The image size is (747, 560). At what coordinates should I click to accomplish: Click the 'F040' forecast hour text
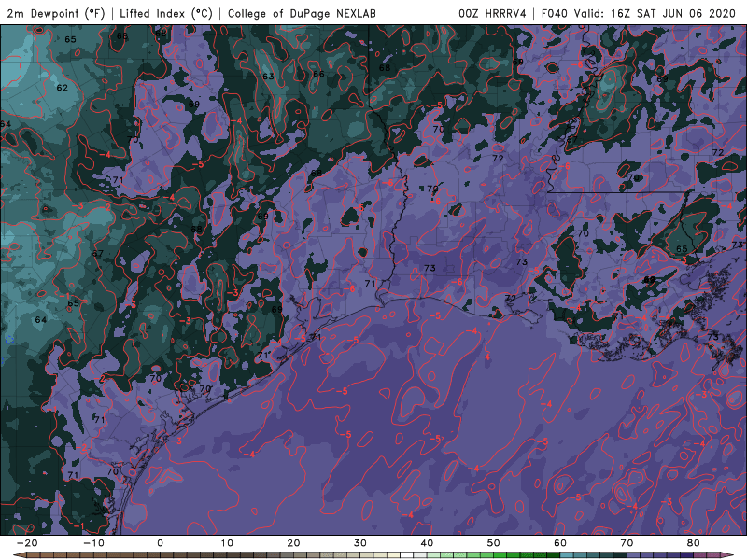[555, 13]
